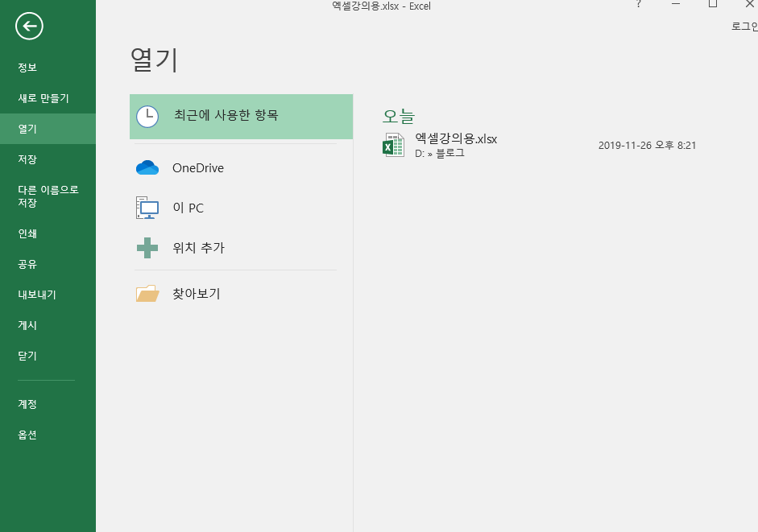The image size is (758, 532).
Task: Open 옵션 in the sidebar
Action: point(27,435)
